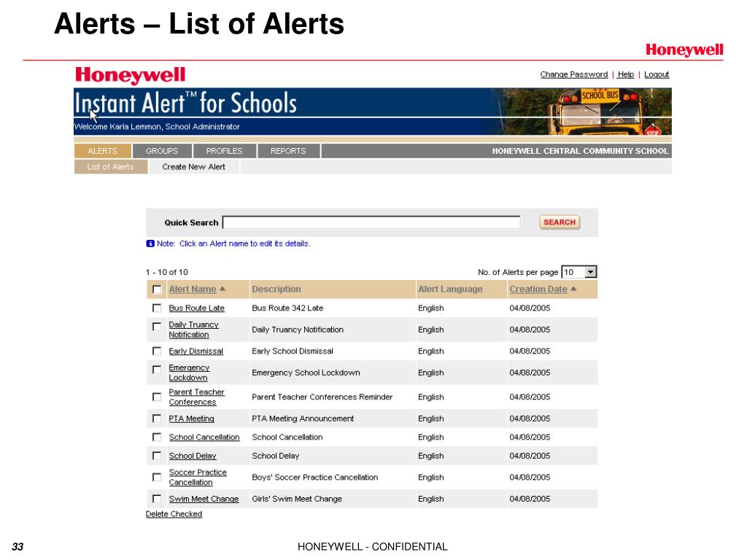
Task: Click the Logout link
Action: coord(657,74)
